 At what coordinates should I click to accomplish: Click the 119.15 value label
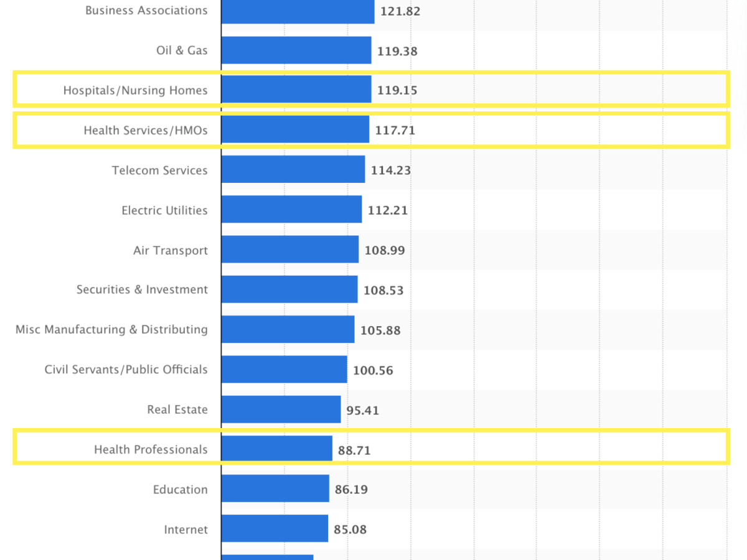[x=397, y=90]
